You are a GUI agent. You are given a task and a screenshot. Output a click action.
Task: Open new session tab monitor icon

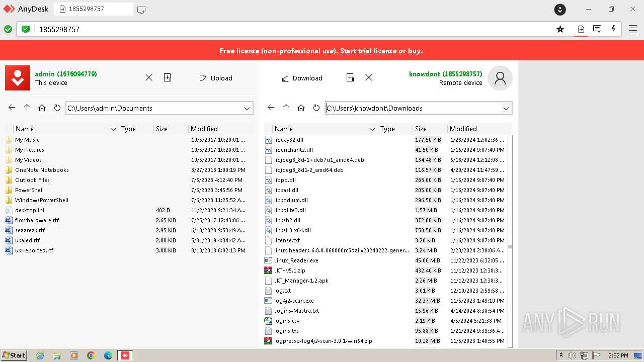(x=141, y=10)
